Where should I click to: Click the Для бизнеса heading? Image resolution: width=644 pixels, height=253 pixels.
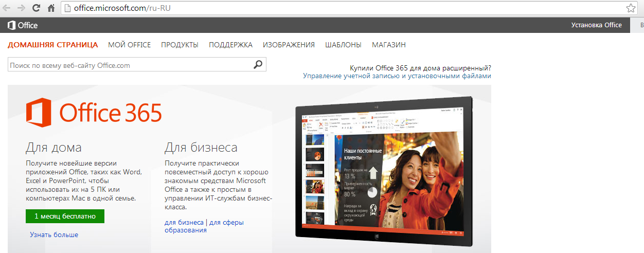(201, 148)
